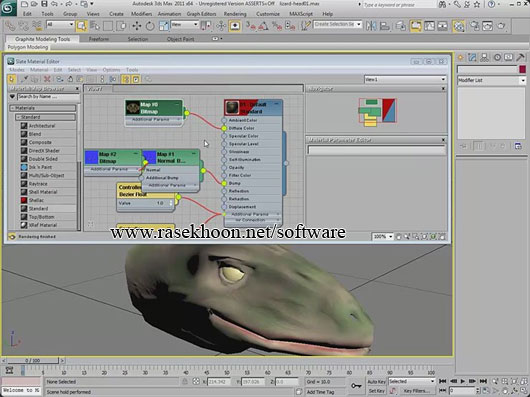
Task: Click the binoculars search icon
Action: coord(442,4)
